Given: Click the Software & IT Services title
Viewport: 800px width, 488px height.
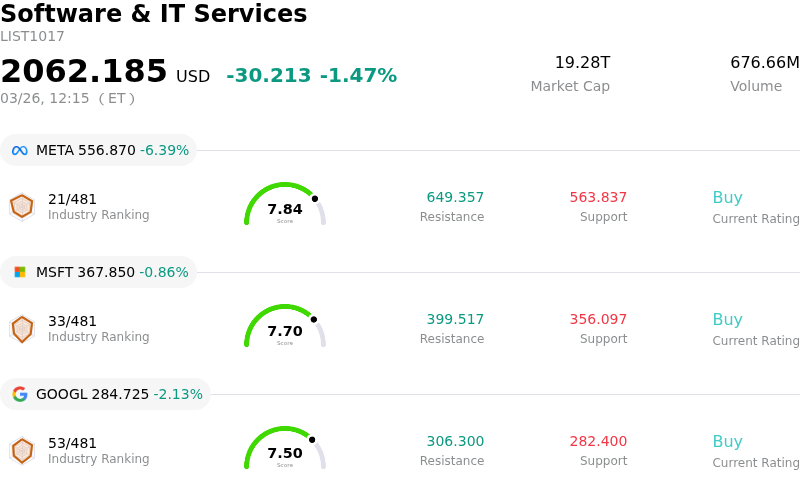Looking at the screenshot, I should pyautogui.click(x=154, y=14).
